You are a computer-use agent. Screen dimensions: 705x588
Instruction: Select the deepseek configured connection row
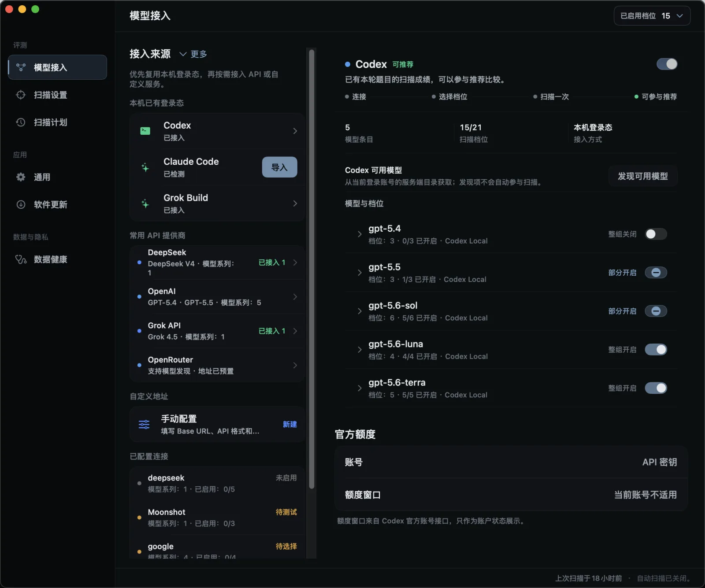[217, 483]
